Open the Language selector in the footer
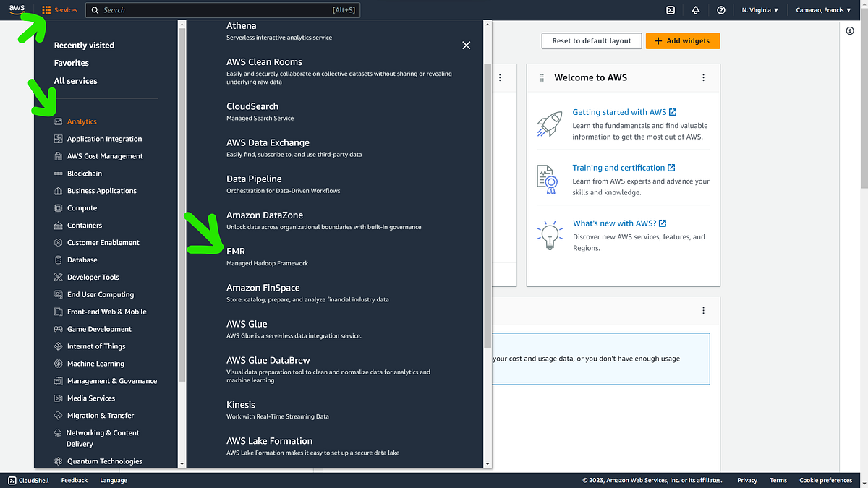The image size is (868, 488). click(113, 480)
